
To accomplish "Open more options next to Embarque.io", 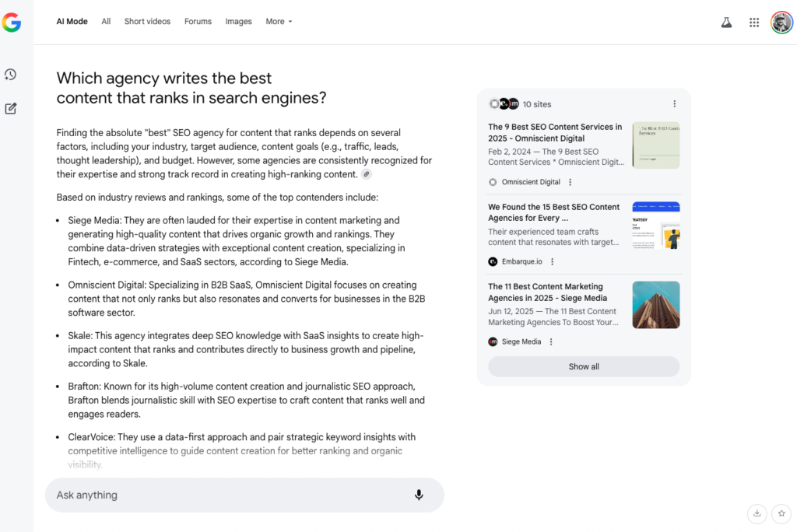I will click(x=552, y=261).
